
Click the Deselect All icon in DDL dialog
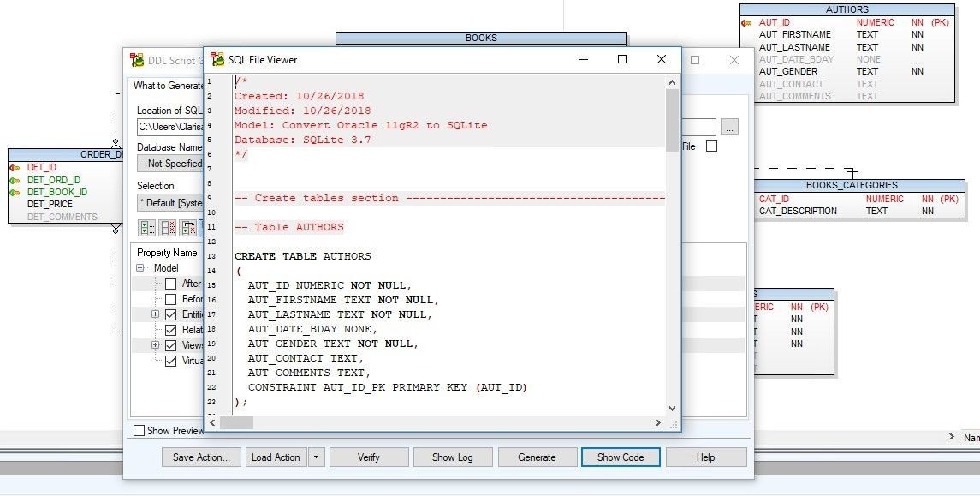point(168,228)
